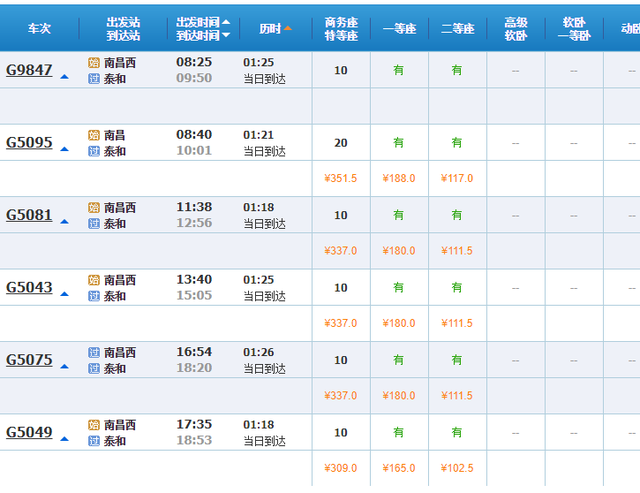The image size is (640, 493).
Task: Click the 过 icon beside G5049's 泰和
Action: pos(94,441)
